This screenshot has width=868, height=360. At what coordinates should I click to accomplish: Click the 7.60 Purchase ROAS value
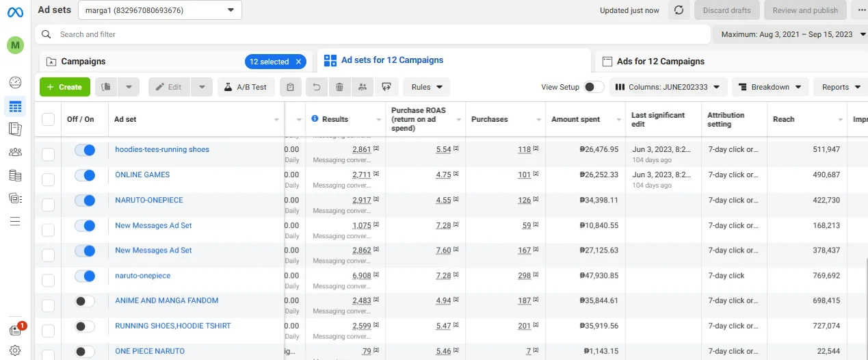[x=443, y=250]
